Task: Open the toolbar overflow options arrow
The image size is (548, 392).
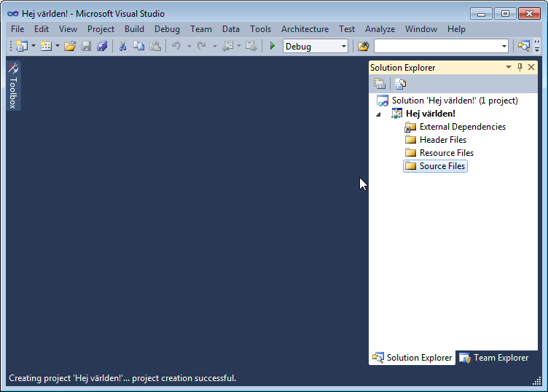Action: 537,46
